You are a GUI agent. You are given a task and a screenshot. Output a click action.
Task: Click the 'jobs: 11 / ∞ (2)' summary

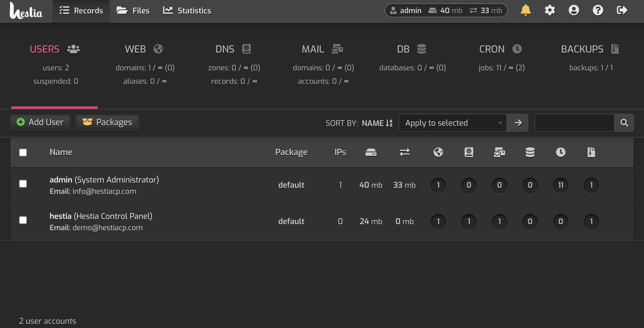tap(502, 68)
